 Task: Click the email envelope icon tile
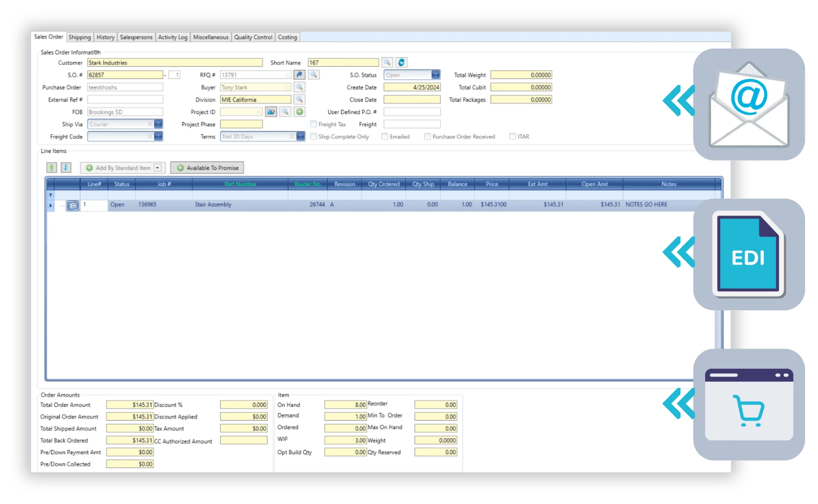tap(749, 104)
